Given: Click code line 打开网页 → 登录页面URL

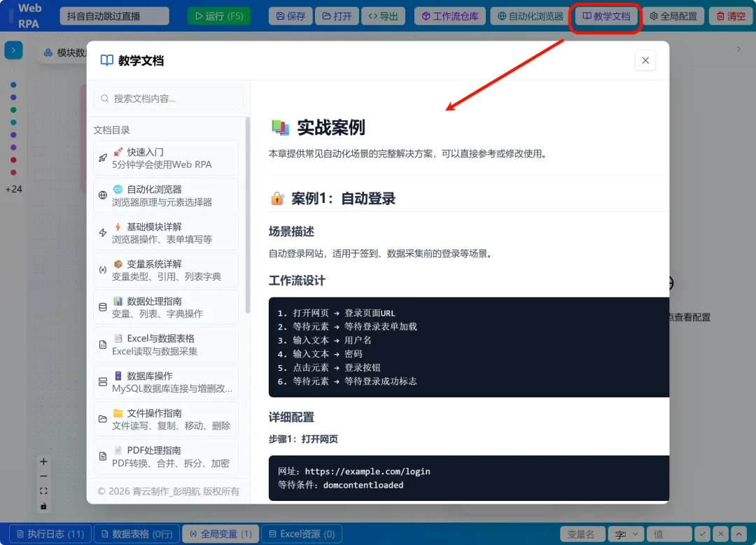Looking at the screenshot, I should coord(337,313).
